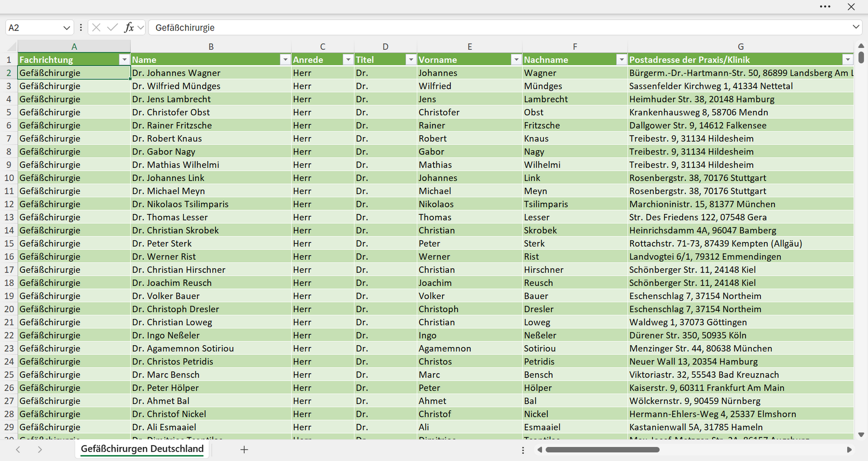Select cell with Dr. Nikolaos Tsilimparis
This screenshot has height=461, width=868.
[211, 204]
